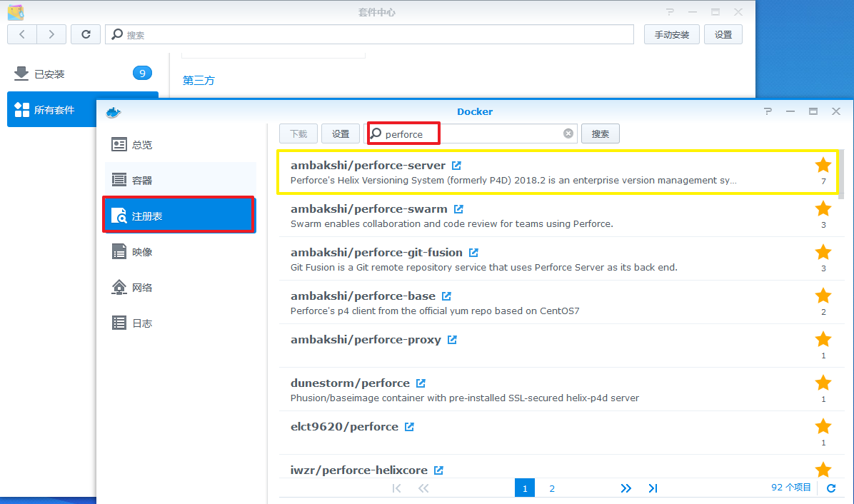Select elct9620/perforce row
Screen dimensions: 854x504
[558, 433]
